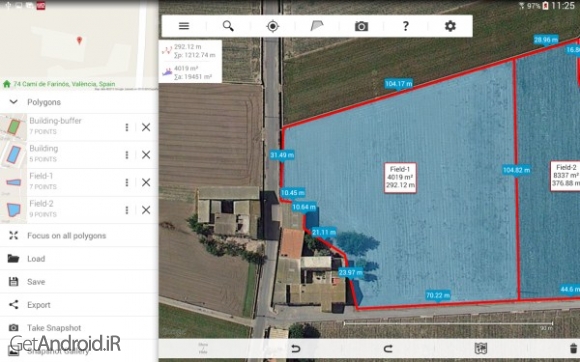580x362 pixels.
Task: Select the Field-1 polygon thumbnail
Action: click(x=13, y=182)
